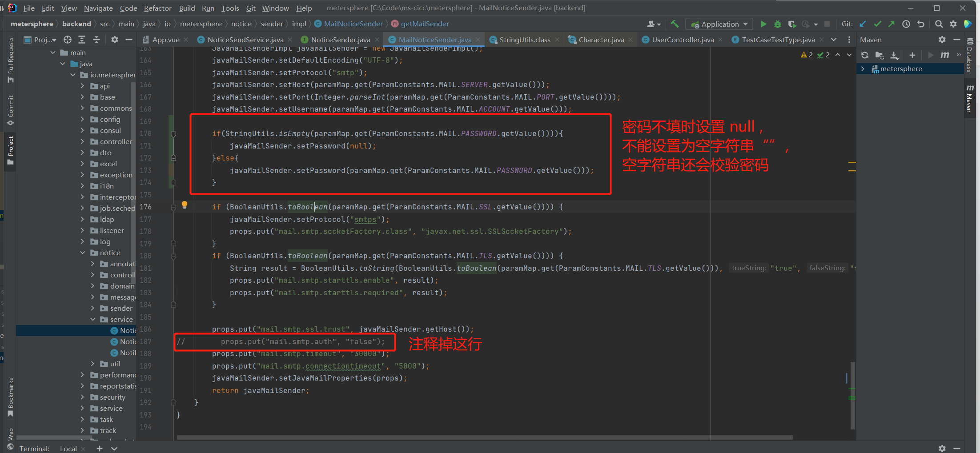Expand the controller package in tree
Screen dimensions: 980x453
pyautogui.click(x=83, y=141)
